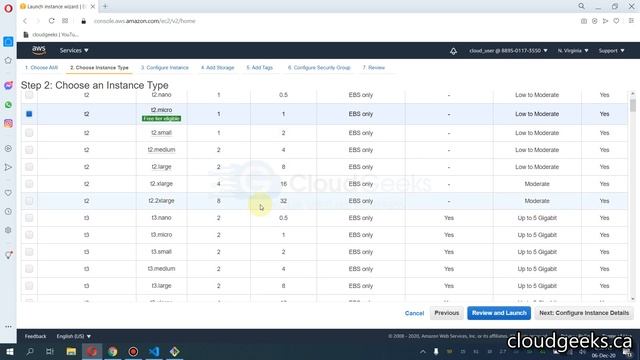Show hidden system tray icons chevron
This screenshot has width=640, height=360.
pyautogui.click(x=423, y=351)
